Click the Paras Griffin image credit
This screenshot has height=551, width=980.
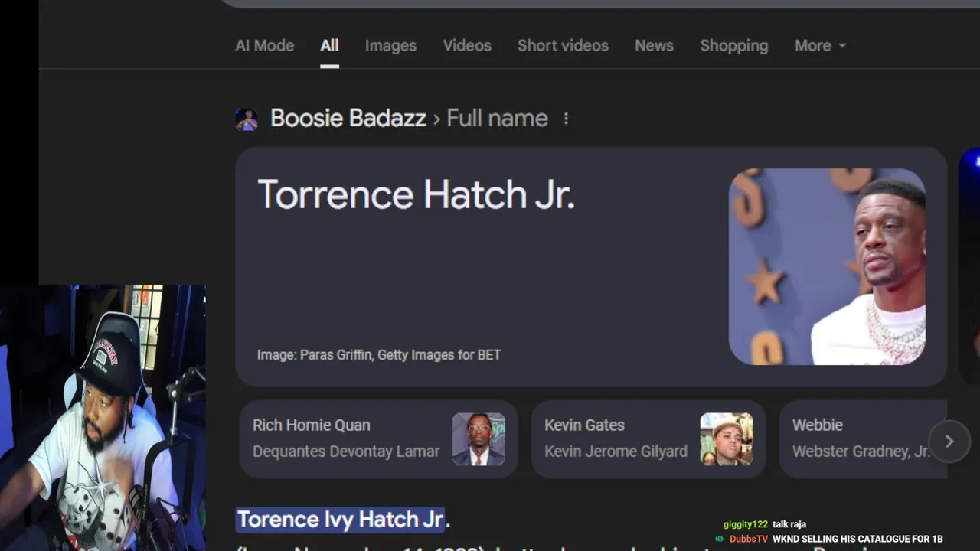tap(379, 355)
